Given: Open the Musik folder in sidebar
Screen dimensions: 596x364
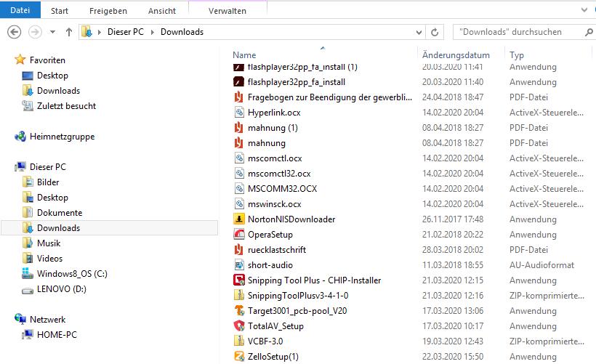Looking at the screenshot, I should click(x=49, y=243).
